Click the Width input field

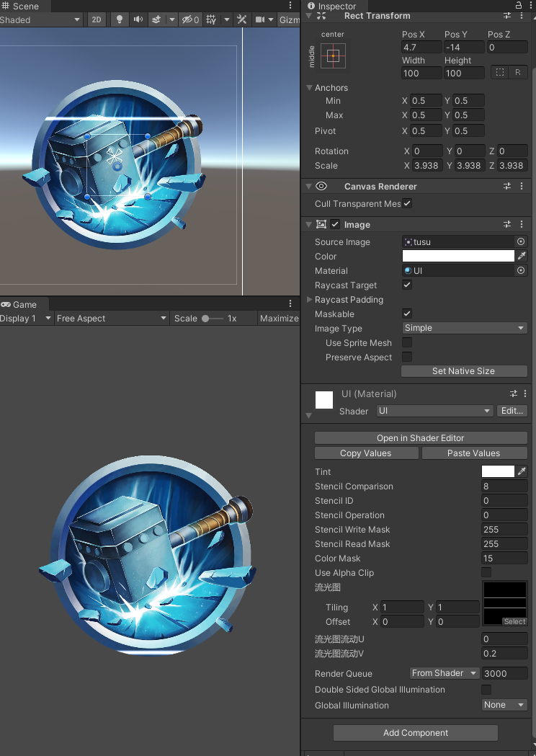[x=421, y=74]
